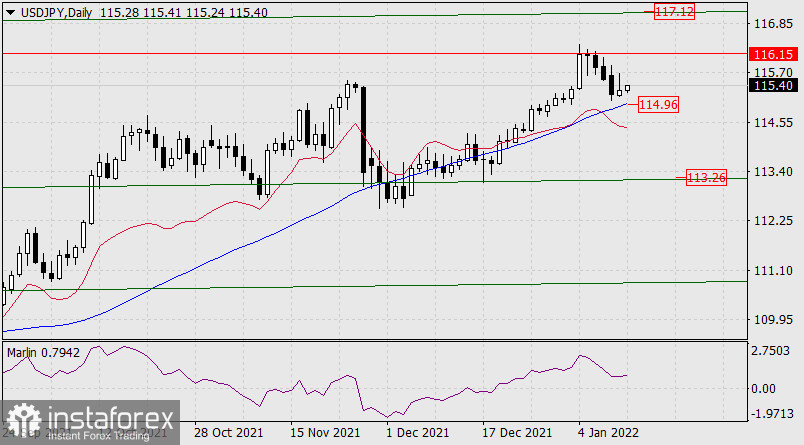
Task: Click the 116.85 price scale value
Action: tap(771, 23)
